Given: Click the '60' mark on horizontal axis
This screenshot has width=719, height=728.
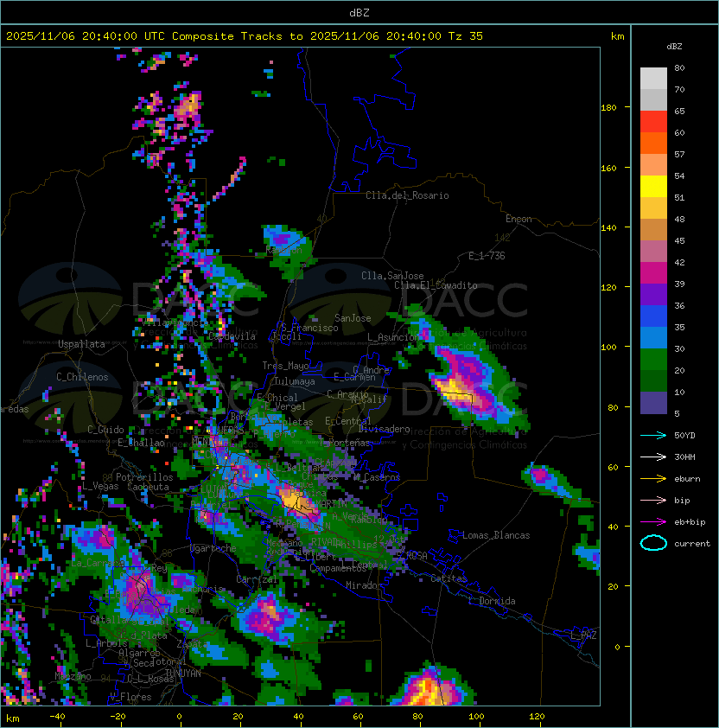Looking at the screenshot, I should [358, 717].
